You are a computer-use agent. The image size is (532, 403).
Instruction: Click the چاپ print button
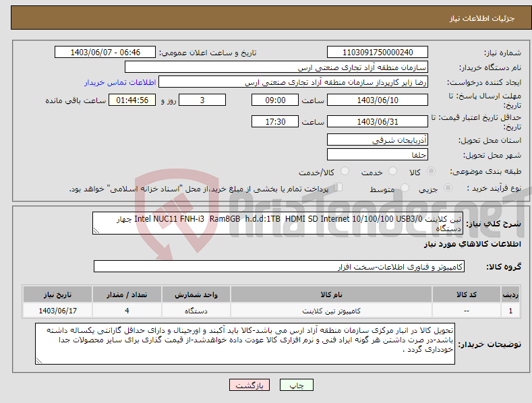[x=297, y=385]
